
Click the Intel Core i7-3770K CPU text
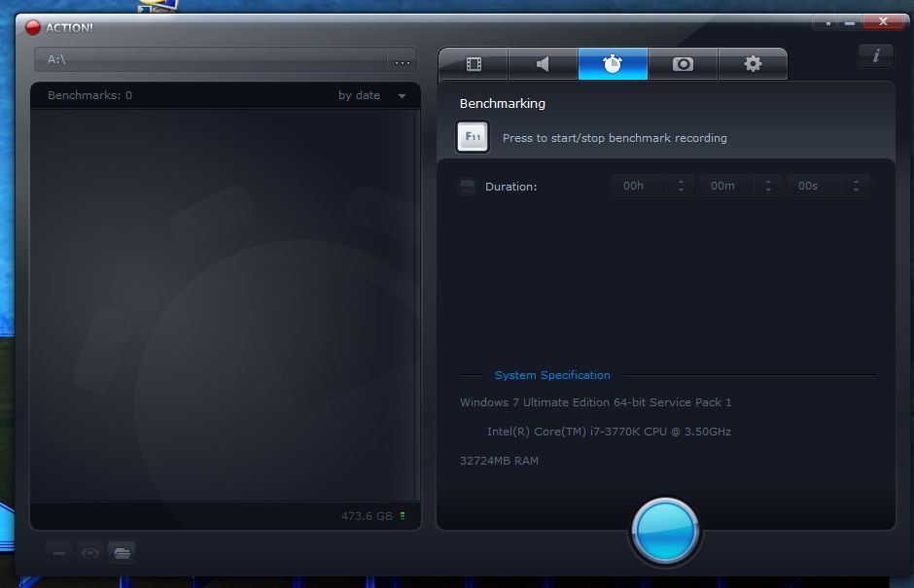(609, 432)
